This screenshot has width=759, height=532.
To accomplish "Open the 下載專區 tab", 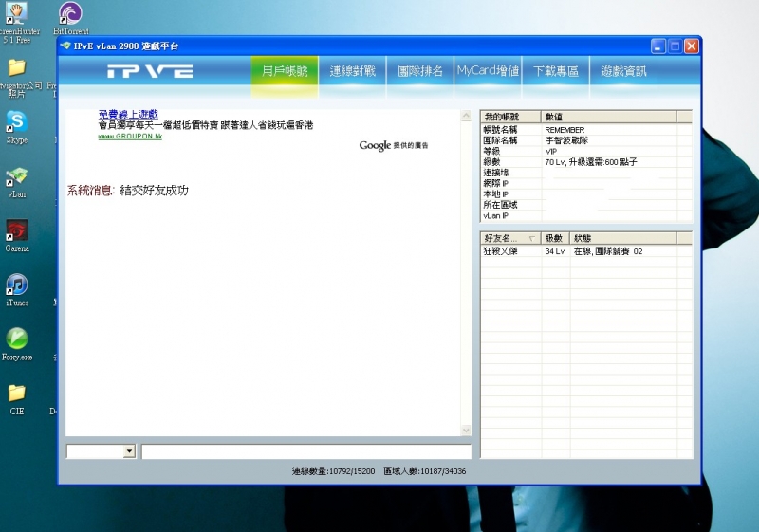I will 556,71.
